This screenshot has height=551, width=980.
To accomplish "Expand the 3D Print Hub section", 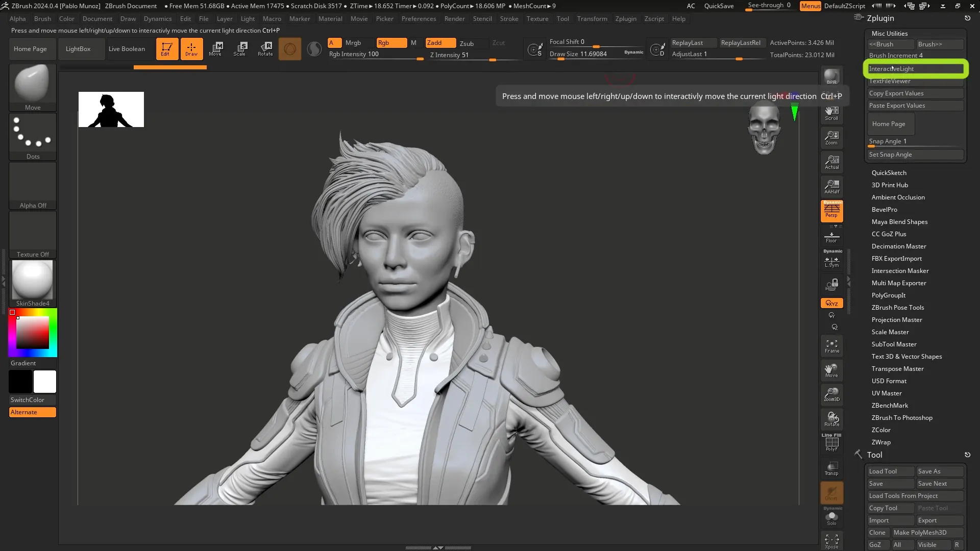I will click(x=889, y=185).
